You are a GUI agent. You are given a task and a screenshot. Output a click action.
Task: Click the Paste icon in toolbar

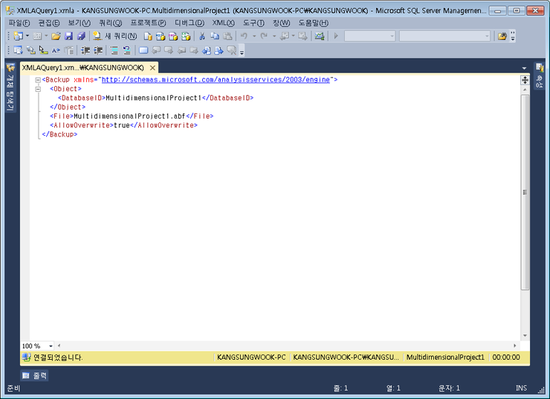pos(228,36)
